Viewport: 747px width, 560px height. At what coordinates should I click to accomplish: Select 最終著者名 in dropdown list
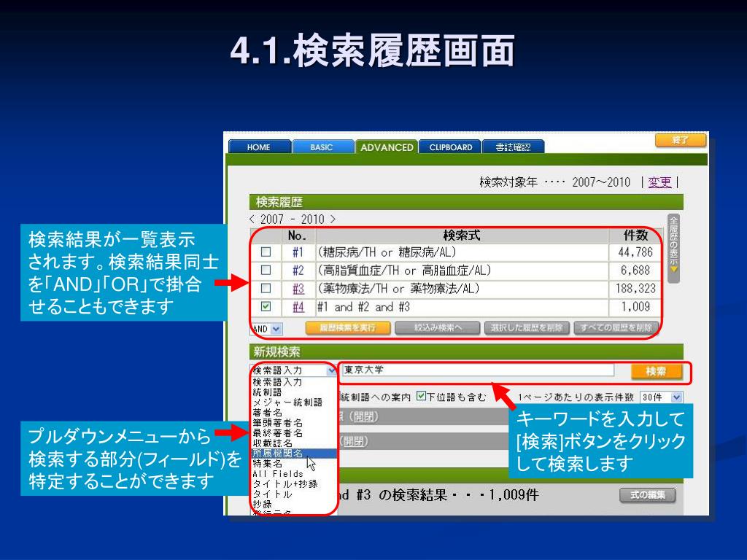coord(277,433)
